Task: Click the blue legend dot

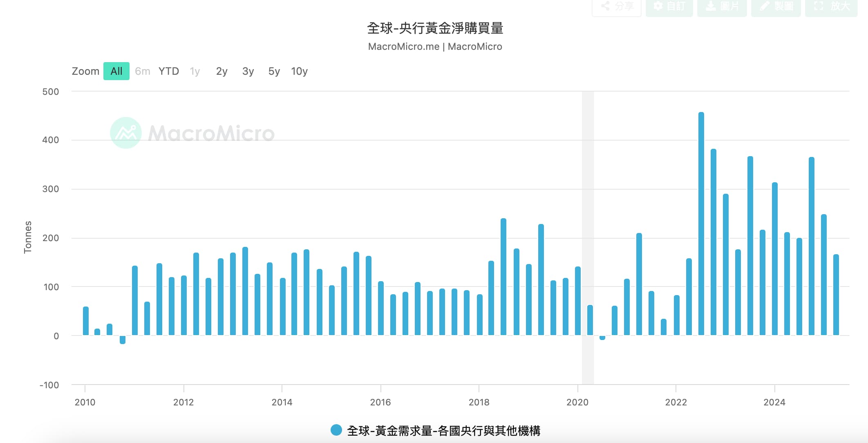Action: tap(336, 430)
